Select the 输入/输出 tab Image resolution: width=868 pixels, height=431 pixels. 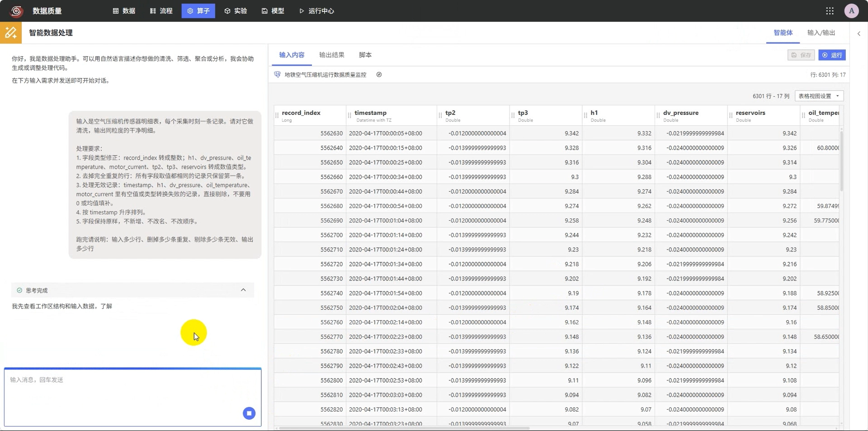821,33
